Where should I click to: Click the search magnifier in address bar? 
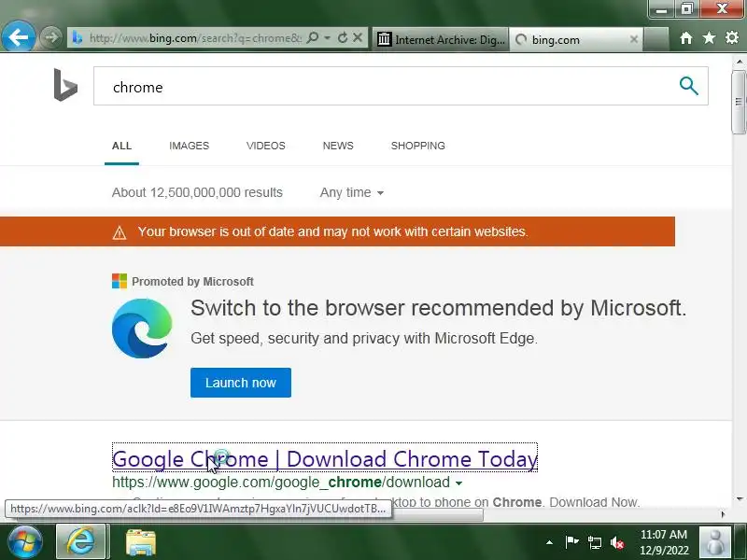click(313, 37)
